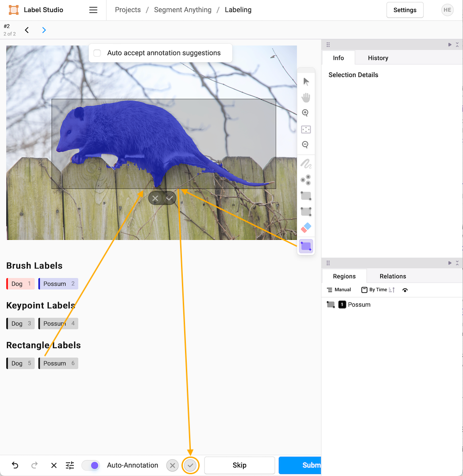Switch to the Info tab
The height and width of the screenshot is (476, 463).
click(x=338, y=58)
